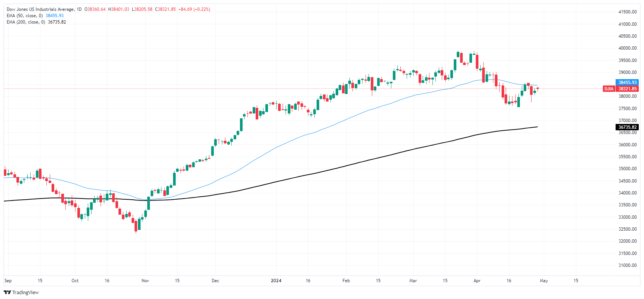
Task: Click the red DJIA ticker tag
Action: coord(609,89)
